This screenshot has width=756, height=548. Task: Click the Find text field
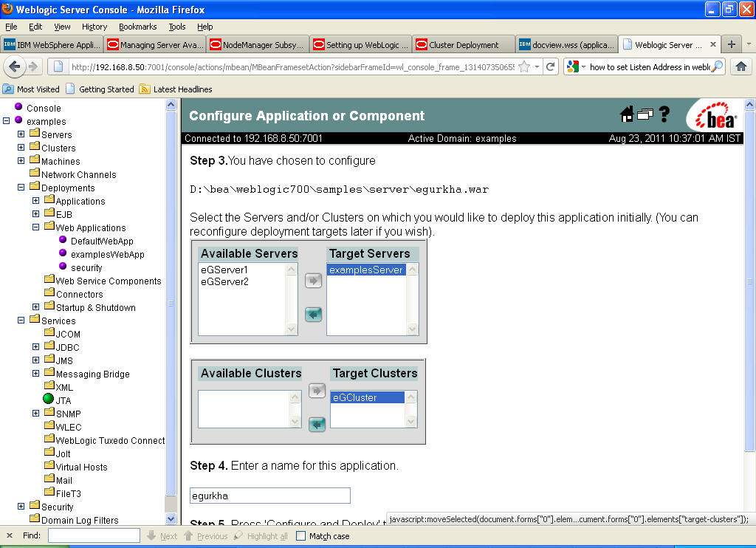94,535
